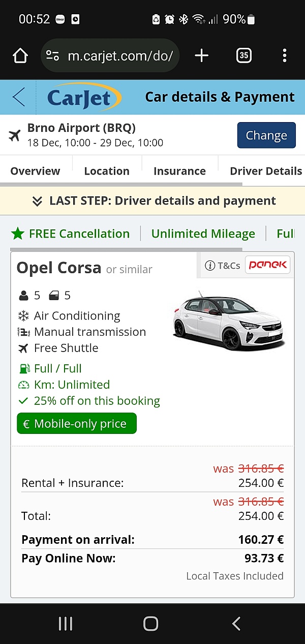Open the Overview tab

click(36, 171)
